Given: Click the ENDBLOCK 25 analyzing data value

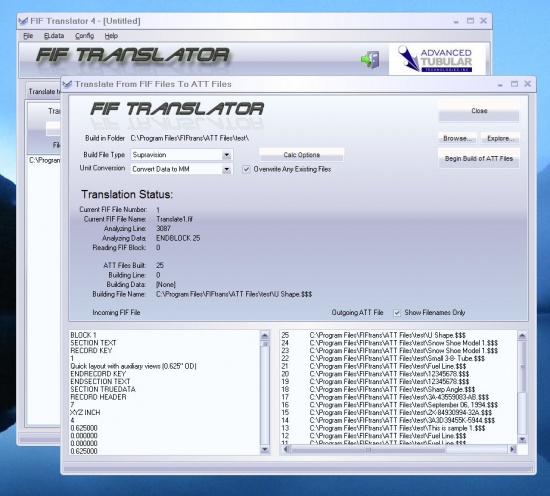Looking at the screenshot, I should click(178, 238).
